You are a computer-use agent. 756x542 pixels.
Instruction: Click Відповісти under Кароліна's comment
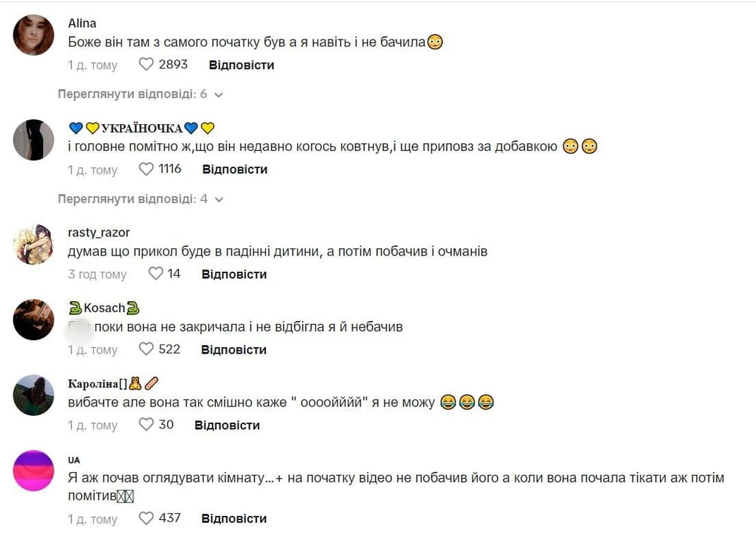(227, 425)
